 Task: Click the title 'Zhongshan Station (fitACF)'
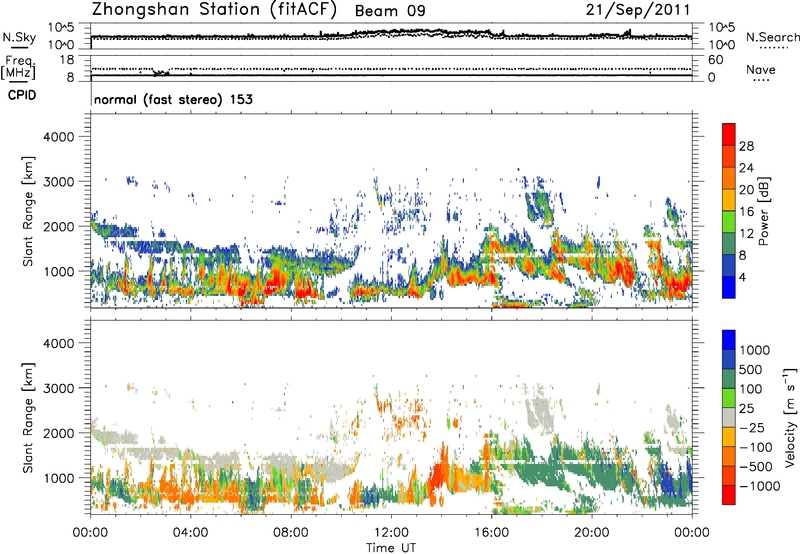pos(215,10)
